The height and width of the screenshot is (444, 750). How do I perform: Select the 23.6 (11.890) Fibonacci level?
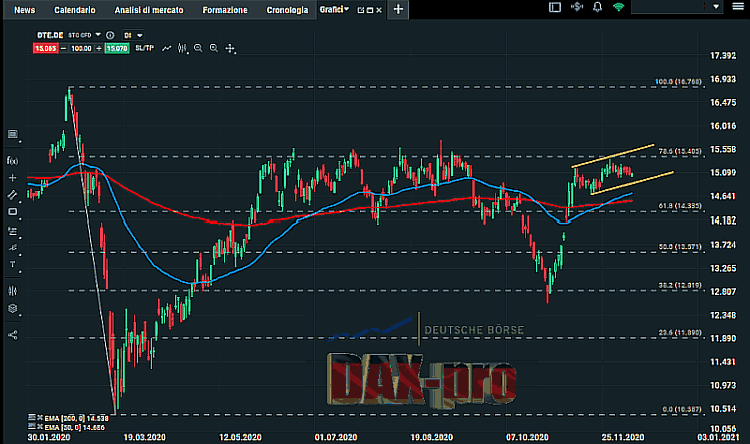tap(680, 333)
